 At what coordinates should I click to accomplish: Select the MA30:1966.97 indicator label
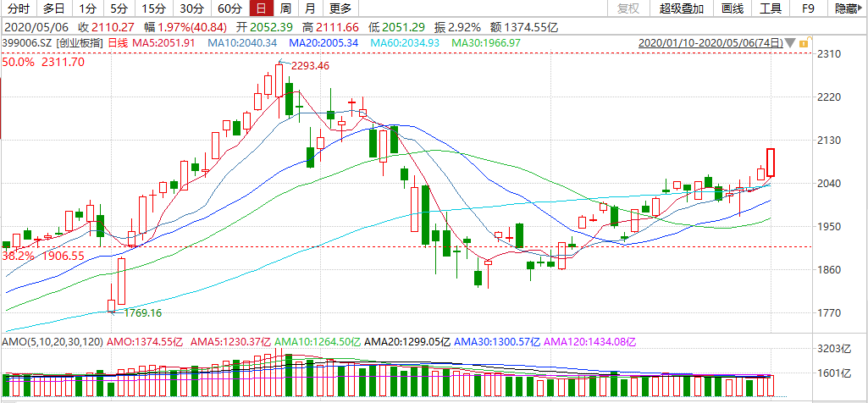[x=486, y=42]
